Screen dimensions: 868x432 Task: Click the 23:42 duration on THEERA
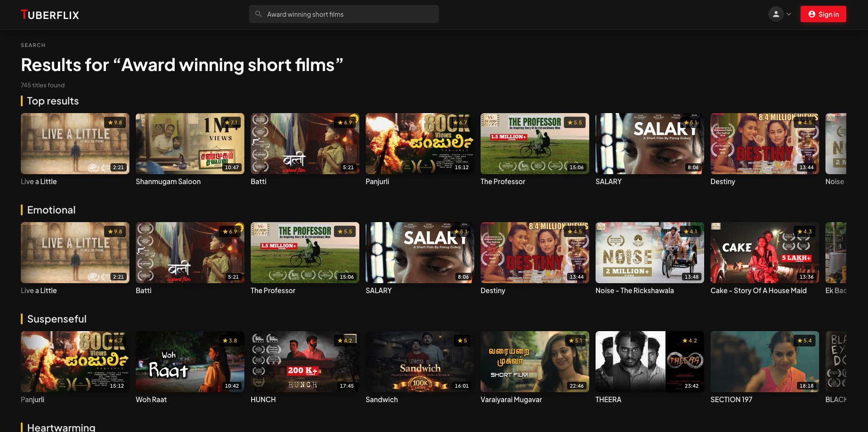pos(692,386)
